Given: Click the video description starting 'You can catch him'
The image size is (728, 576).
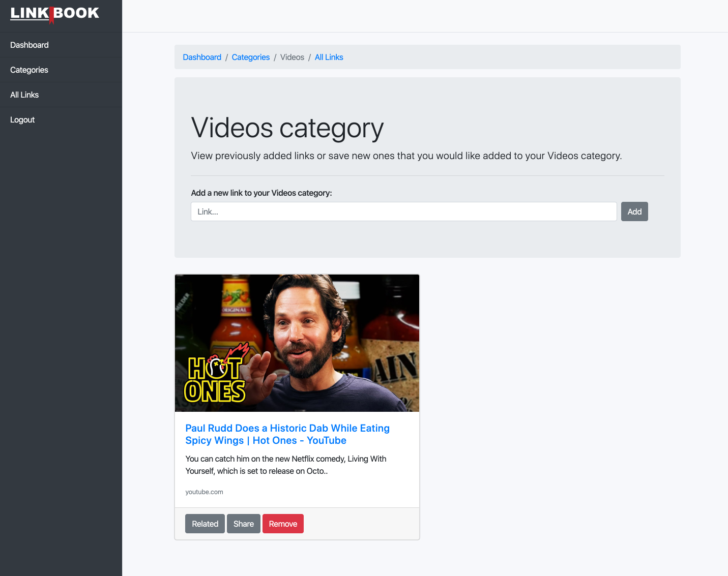Looking at the screenshot, I should coord(286,465).
